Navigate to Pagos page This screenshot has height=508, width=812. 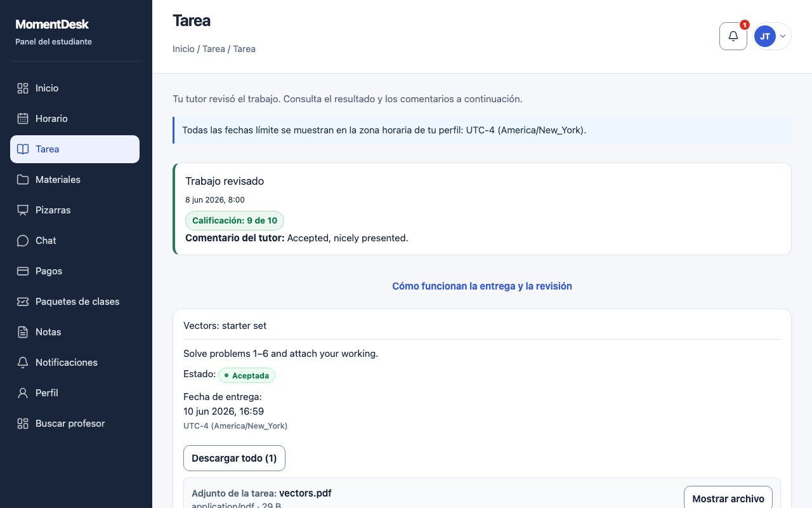[x=75, y=271]
